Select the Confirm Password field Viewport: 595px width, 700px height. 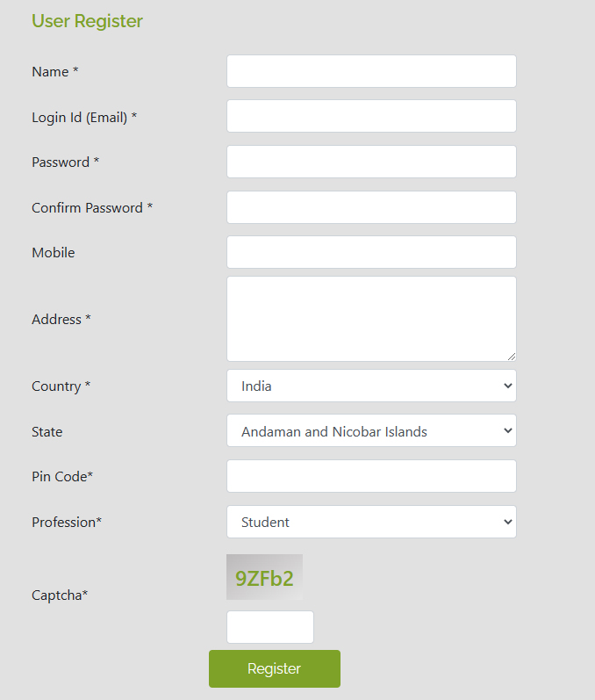(371, 207)
